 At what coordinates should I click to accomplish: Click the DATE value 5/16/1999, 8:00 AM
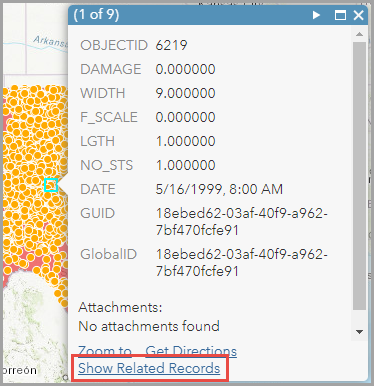219,189
